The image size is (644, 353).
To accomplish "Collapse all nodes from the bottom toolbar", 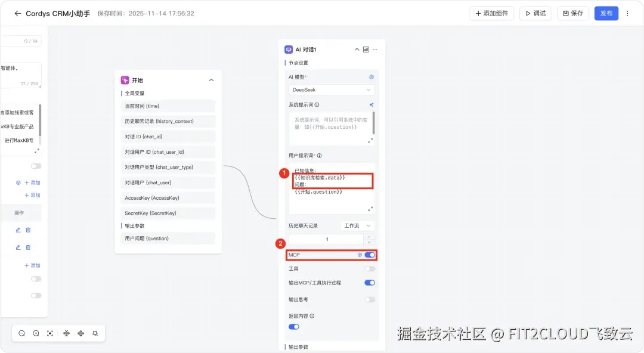I will point(67,333).
